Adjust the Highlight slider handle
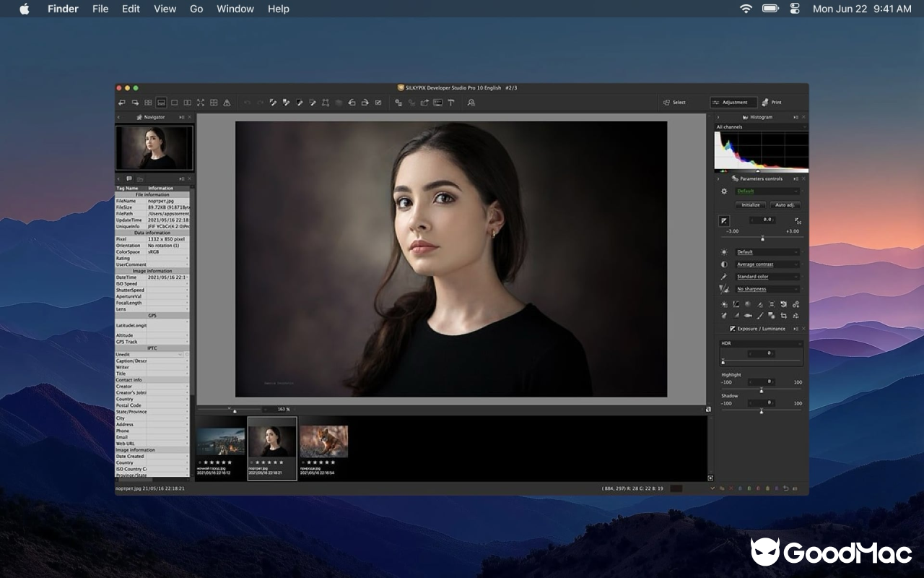 pos(761,390)
